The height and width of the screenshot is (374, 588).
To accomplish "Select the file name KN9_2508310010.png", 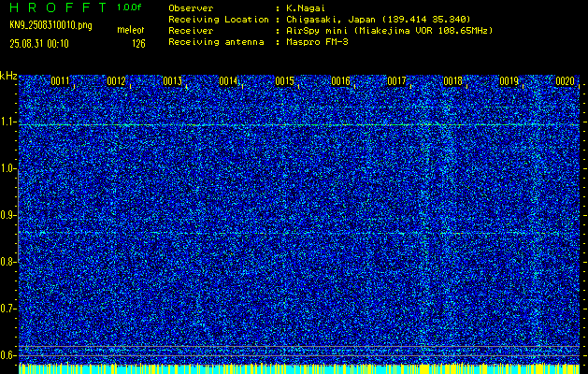I will pos(50,25).
